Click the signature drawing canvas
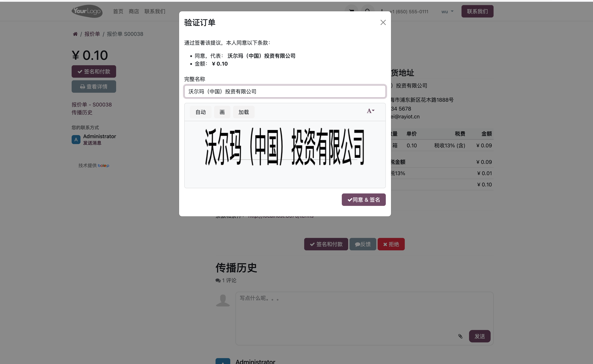The image size is (593, 364). 285,154
